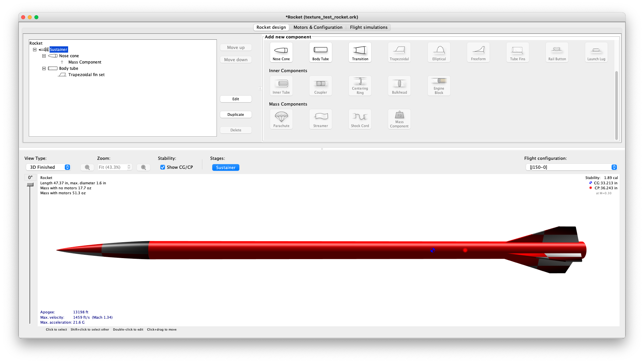The image size is (644, 363).
Task: Open the Flight configuration dropdown
Action: (x=571, y=167)
